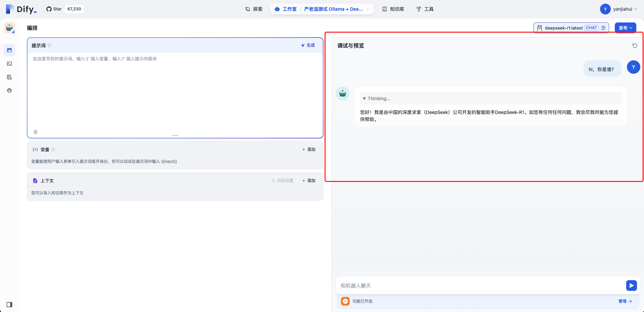Image resolution: width=644 pixels, height=312 pixels.
Task: Expand the yanjiahui account menu
Action: (618, 9)
